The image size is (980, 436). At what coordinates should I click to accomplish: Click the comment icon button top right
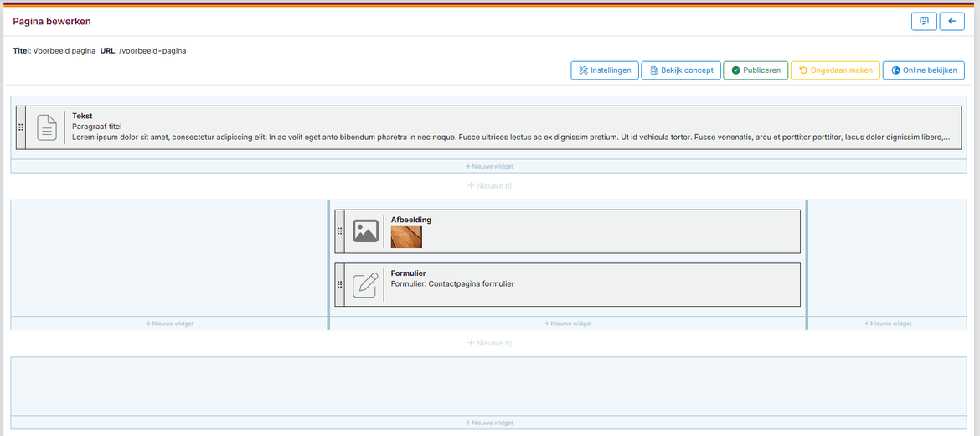click(x=924, y=21)
